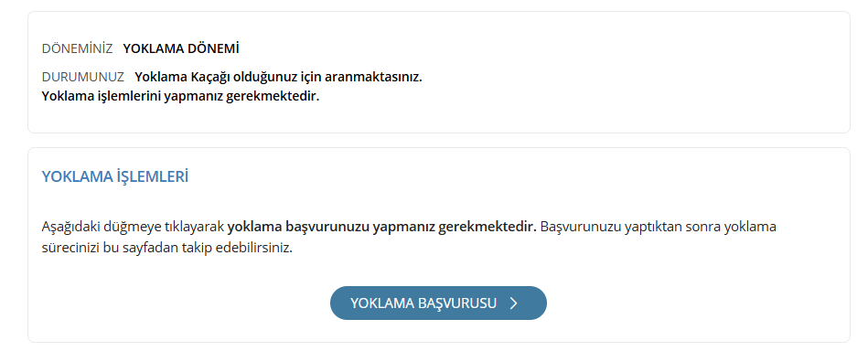Click 'Yoklama işlemlerini yapmanız gerekmektedir.' status line
868x351 pixels.
[x=180, y=96]
